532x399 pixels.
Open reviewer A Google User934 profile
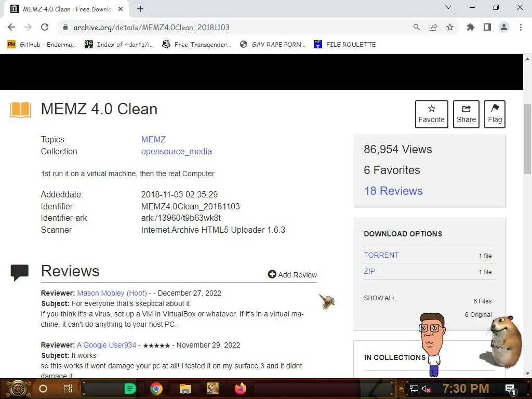tap(106, 345)
